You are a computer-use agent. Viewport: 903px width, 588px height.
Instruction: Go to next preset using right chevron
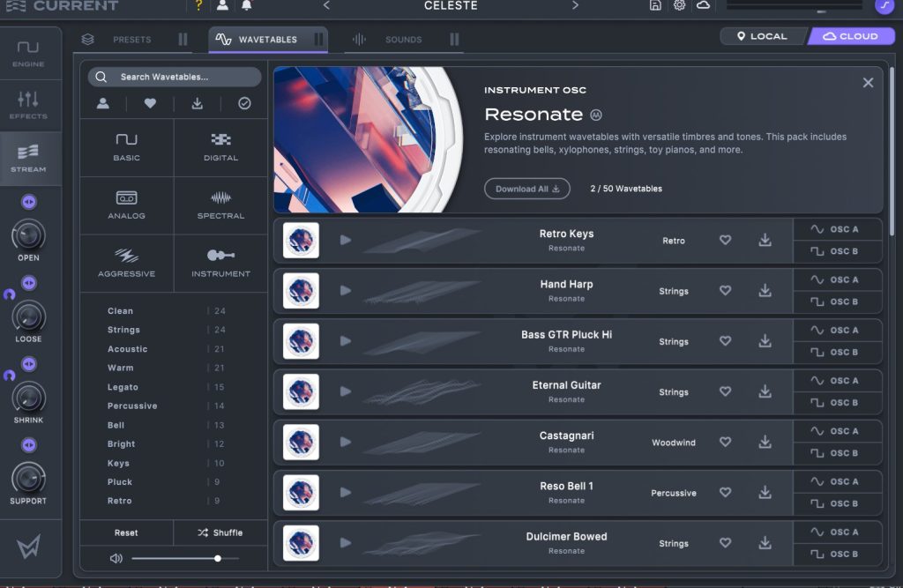575,6
